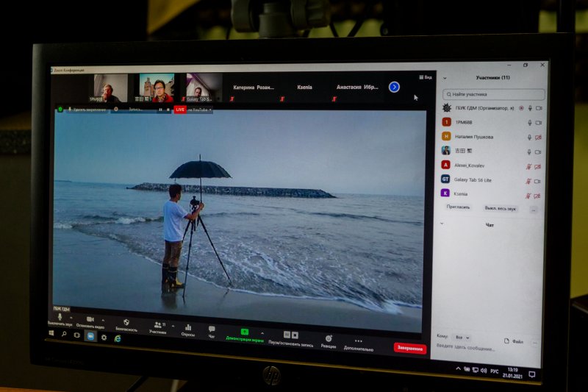
Task: Pause recording in top status bar
Action: click(x=160, y=110)
